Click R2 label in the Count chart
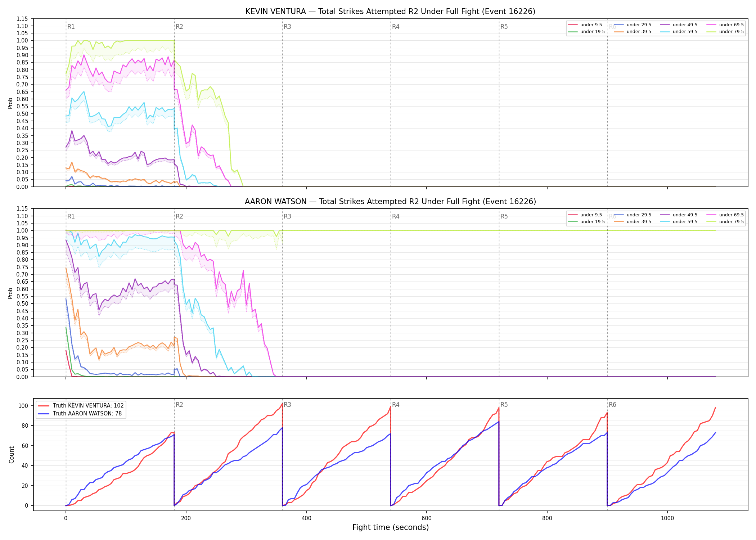756x540 pixels. click(179, 405)
